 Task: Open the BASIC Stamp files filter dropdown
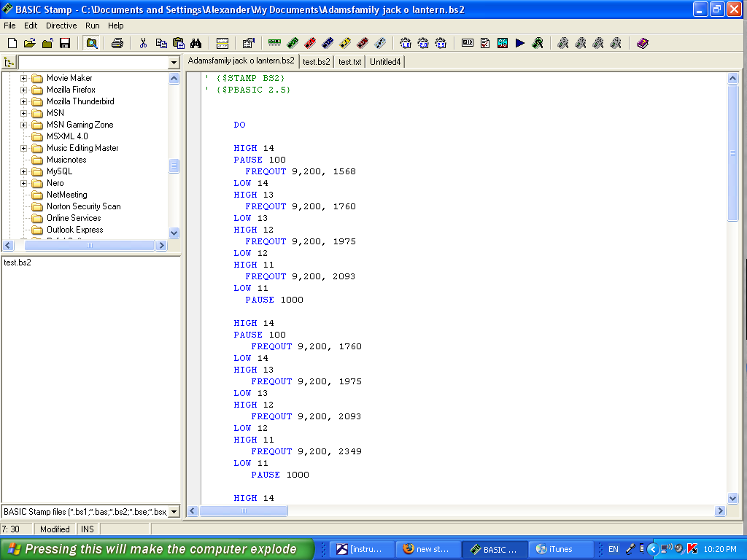(x=174, y=512)
